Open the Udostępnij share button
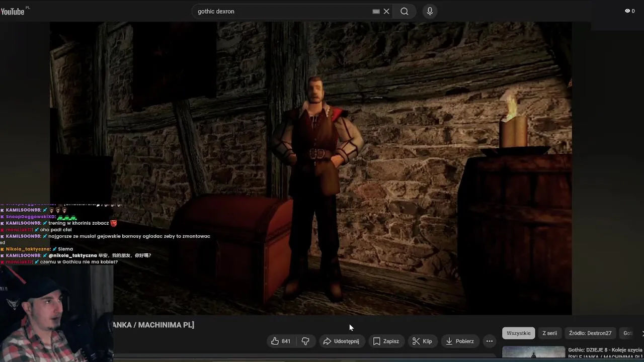This screenshot has width=644, height=362. [x=341, y=341]
